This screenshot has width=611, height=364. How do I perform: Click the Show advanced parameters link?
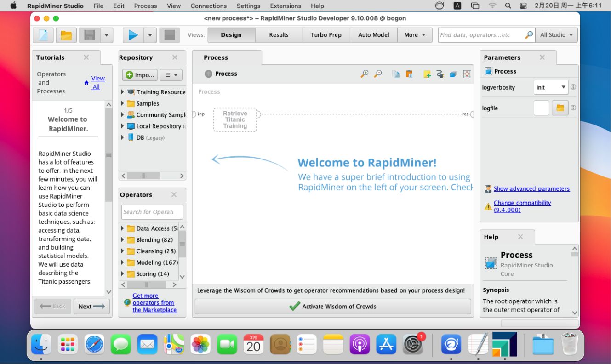[531, 189]
